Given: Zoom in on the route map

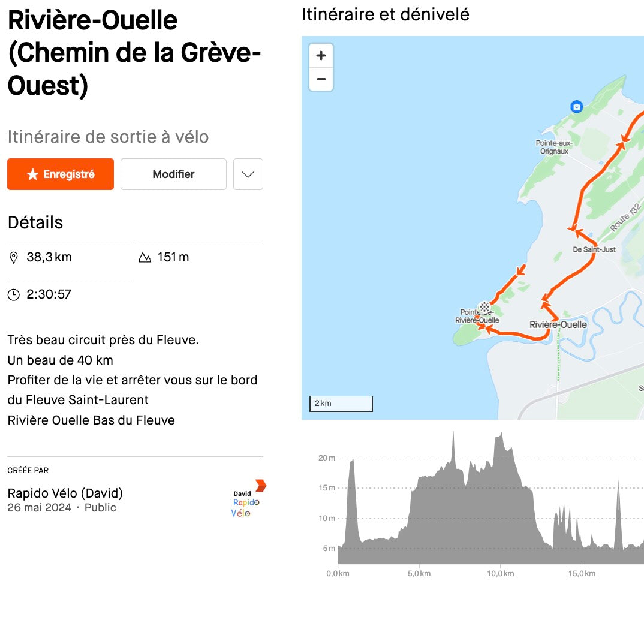Looking at the screenshot, I should 321,56.
